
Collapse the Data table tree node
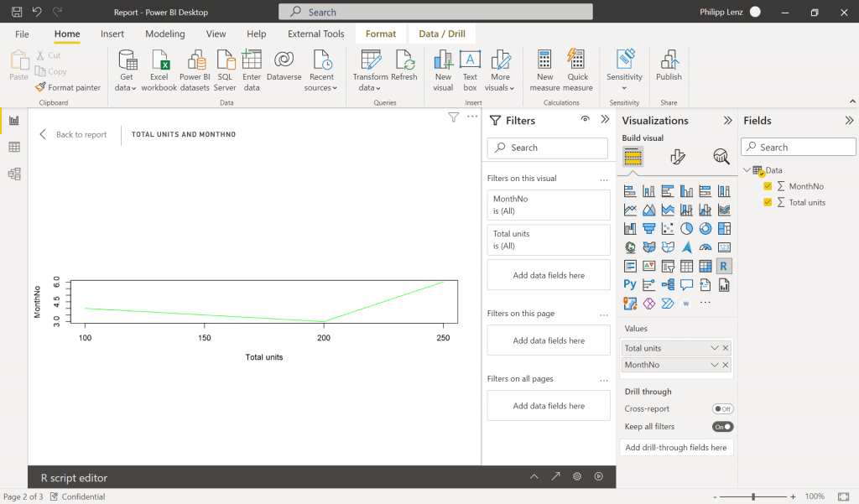coord(747,170)
